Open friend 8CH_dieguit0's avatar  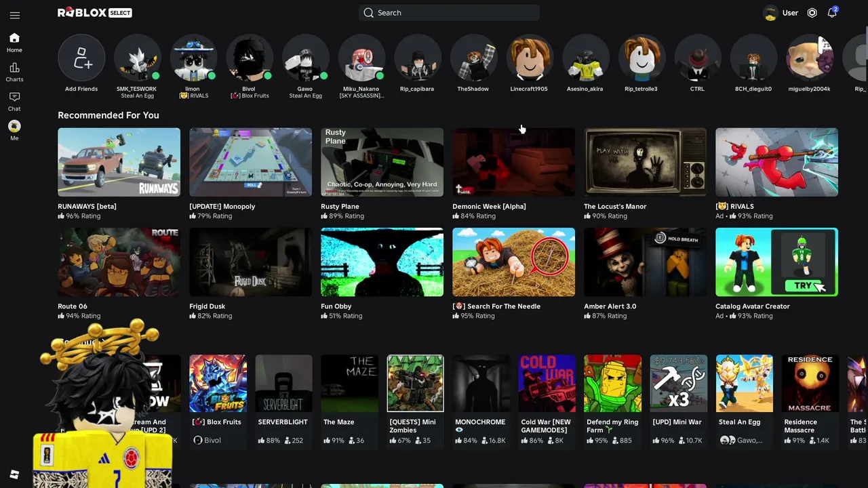(x=753, y=58)
